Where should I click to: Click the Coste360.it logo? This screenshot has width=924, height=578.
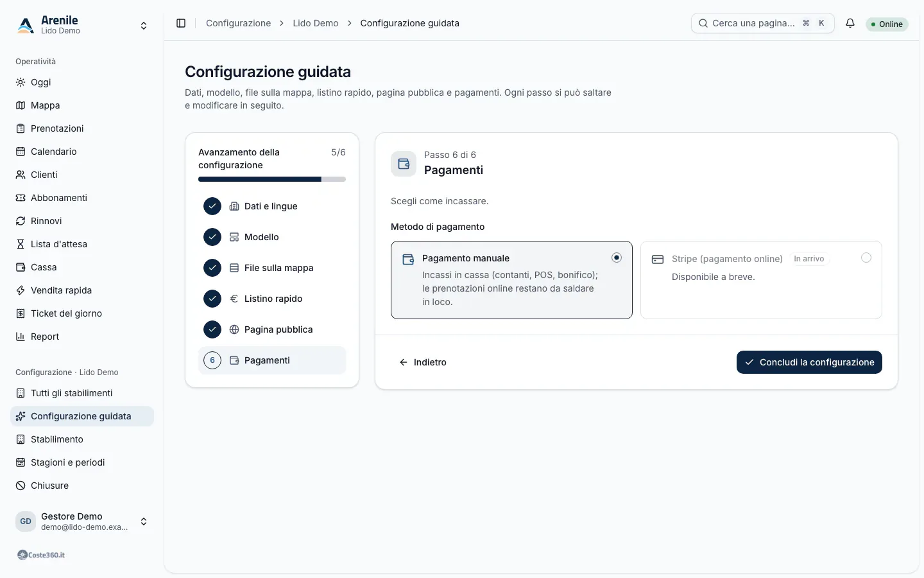(x=41, y=555)
